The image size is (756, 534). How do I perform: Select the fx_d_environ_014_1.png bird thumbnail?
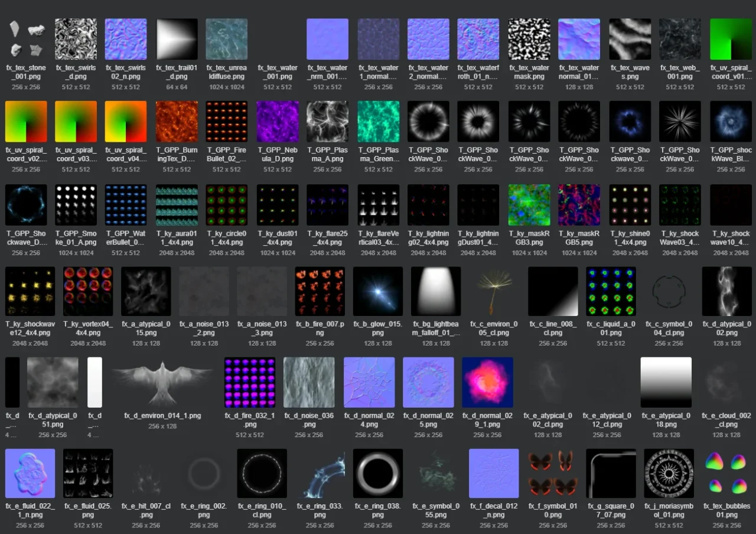point(162,382)
